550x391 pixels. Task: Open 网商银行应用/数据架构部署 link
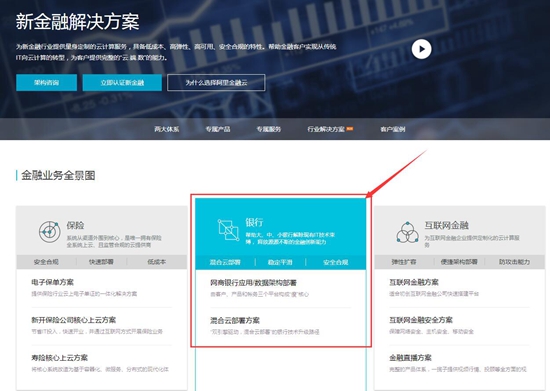tap(253, 283)
